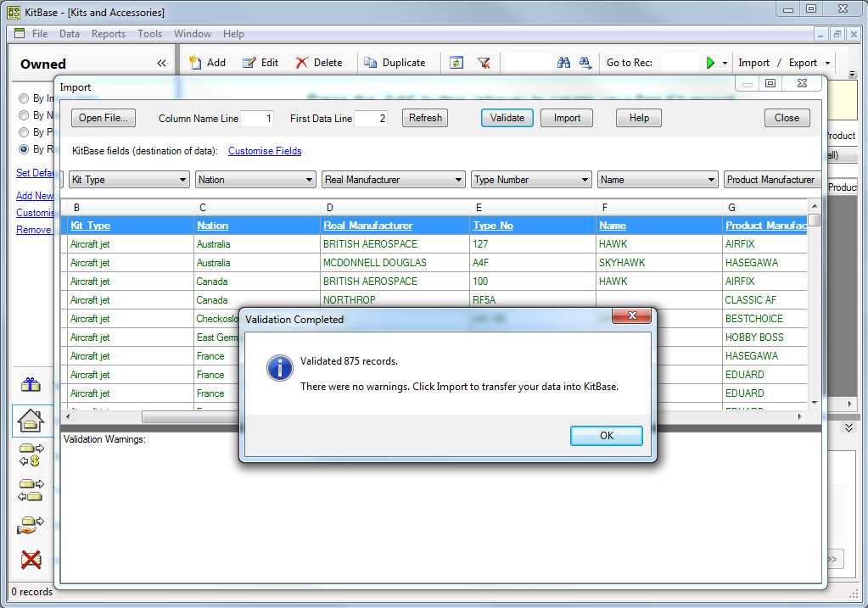Click the sidebar icon with two kit boxes and arrows

[31, 490]
